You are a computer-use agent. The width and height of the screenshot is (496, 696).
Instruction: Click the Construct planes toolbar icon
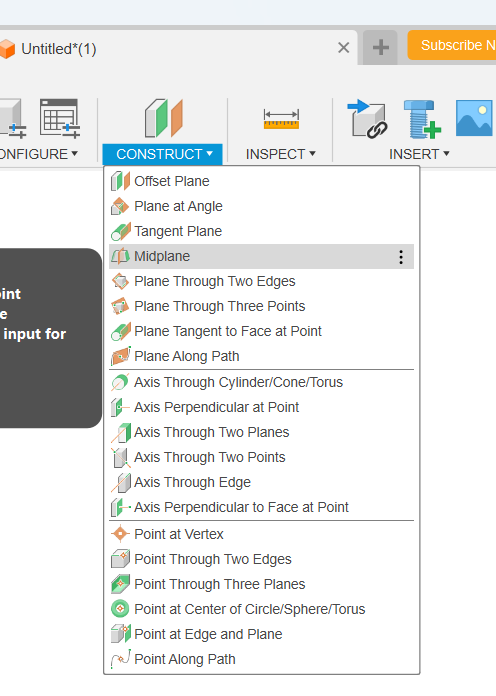coord(163,118)
